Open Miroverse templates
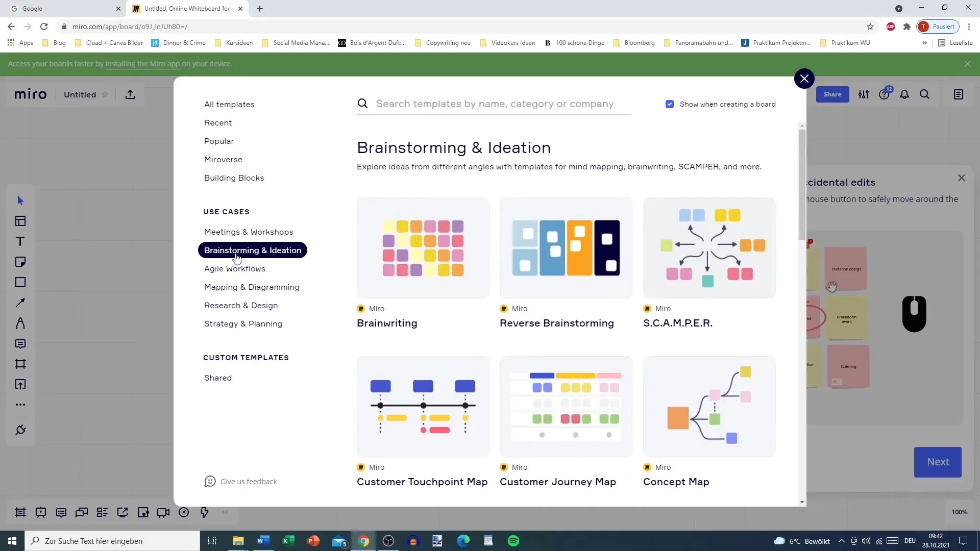Image resolution: width=980 pixels, height=551 pixels. [x=223, y=159]
